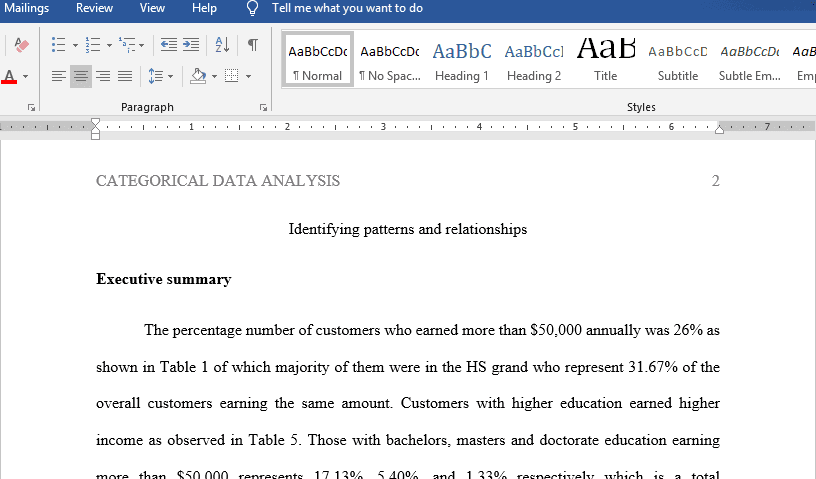The image size is (816, 479).
Task: Expand line spacing dropdown arrow
Action: (171, 77)
